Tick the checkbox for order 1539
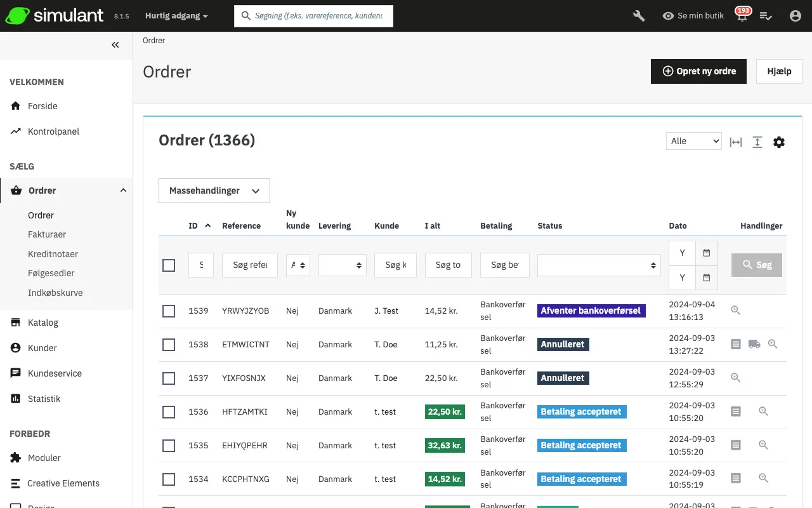 169,311
